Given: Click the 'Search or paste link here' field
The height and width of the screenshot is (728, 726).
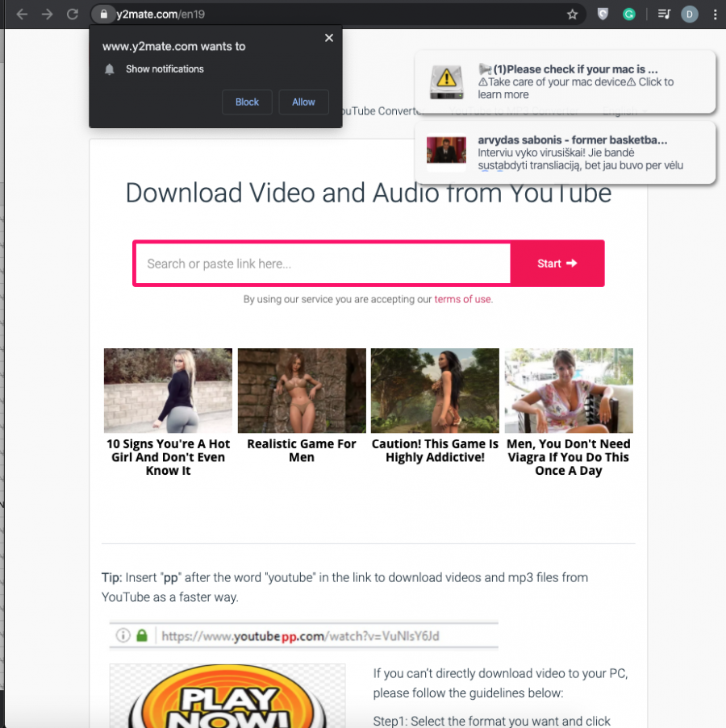Looking at the screenshot, I should (x=323, y=264).
